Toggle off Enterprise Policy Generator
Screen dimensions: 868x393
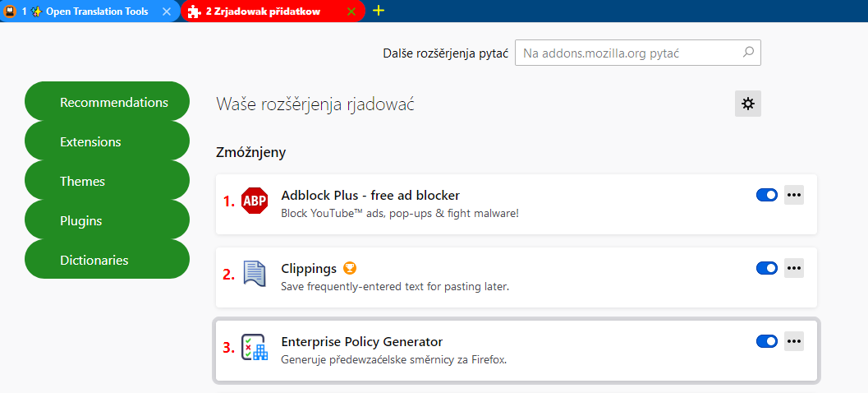pyautogui.click(x=767, y=341)
